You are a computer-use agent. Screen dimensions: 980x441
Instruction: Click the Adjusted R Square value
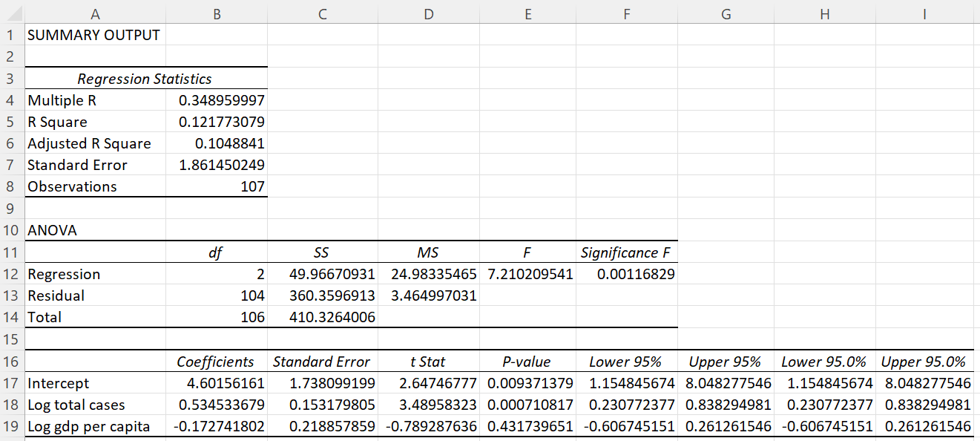click(217, 143)
